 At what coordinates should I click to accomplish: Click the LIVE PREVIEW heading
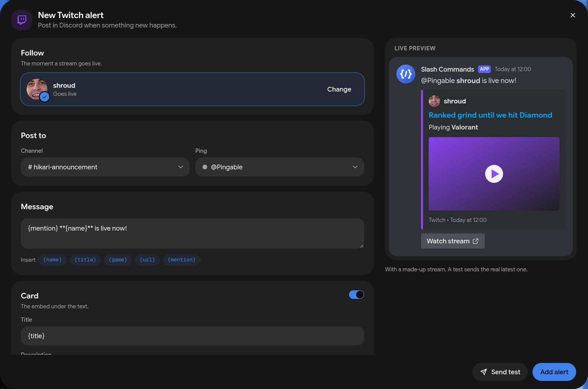[x=415, y=48]
